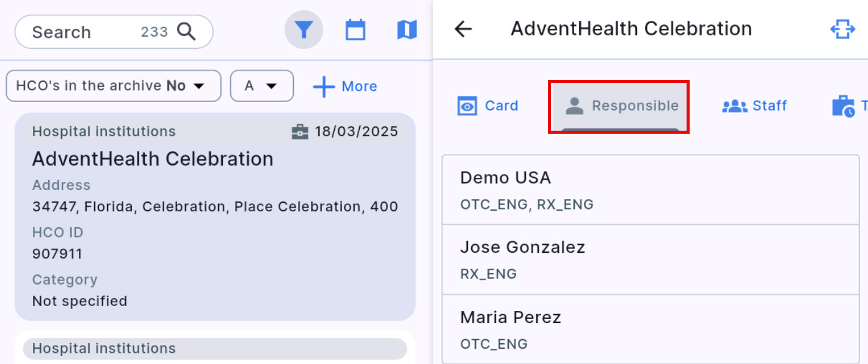Open the calendar view icon
This screenshot has width=868, height=364.
[x=356, y=30]
